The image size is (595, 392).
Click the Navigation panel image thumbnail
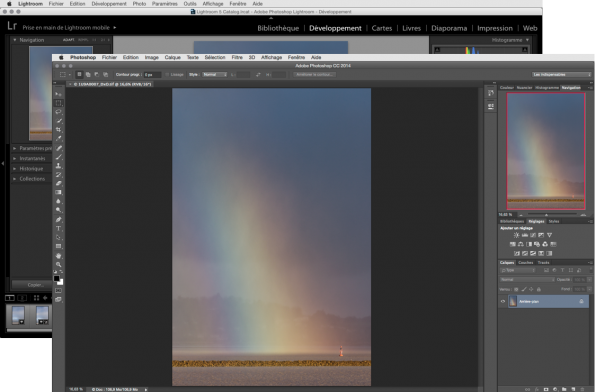546,151
